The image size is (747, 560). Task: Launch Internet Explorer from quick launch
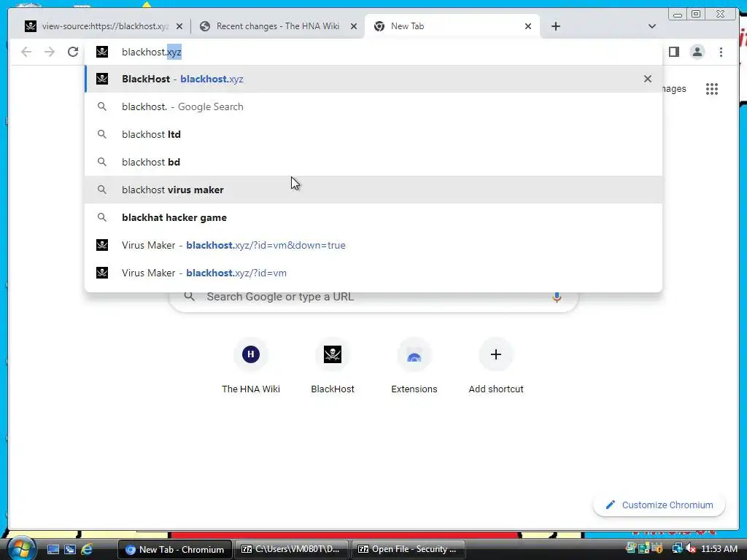(x=87, y=550)
